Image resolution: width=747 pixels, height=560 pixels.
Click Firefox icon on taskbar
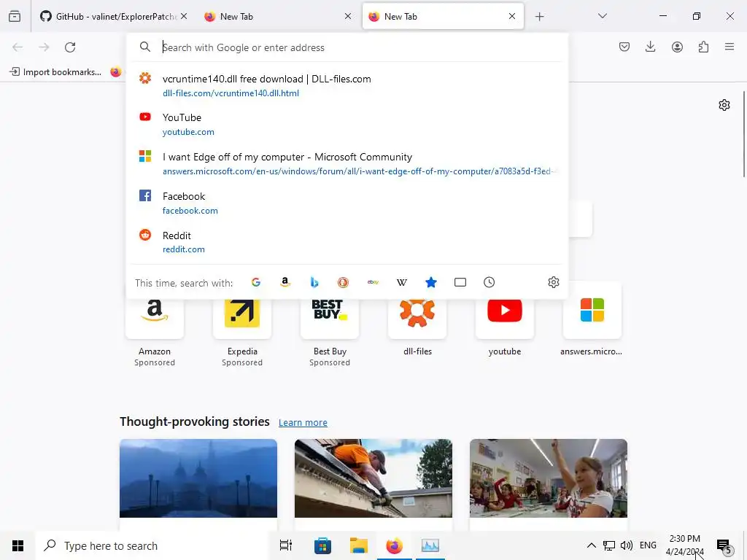394,545
